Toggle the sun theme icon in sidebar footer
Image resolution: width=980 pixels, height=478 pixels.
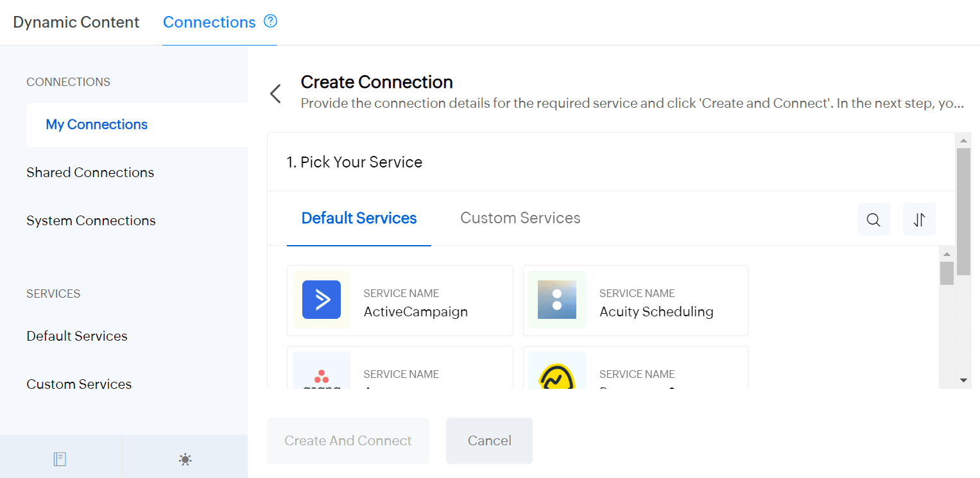click(x=185, y=459)
